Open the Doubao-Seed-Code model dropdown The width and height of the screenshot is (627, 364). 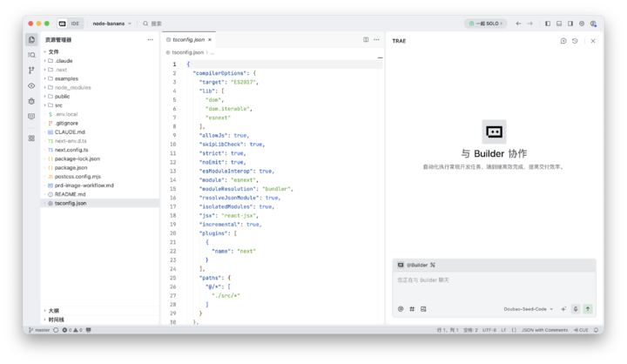528,308
